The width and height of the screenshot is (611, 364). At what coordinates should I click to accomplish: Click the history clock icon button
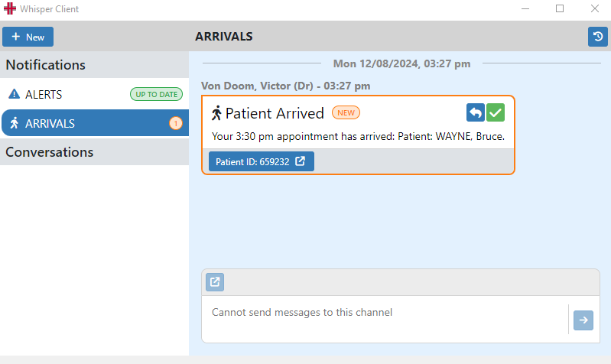(598, 37)
